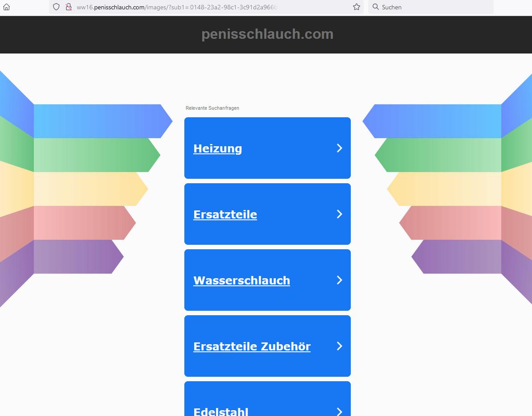Screen dimensions: 532x416
Task: Click the chevron beside Ersatzteile Zubehör
Action: click(x=339, y=346)
